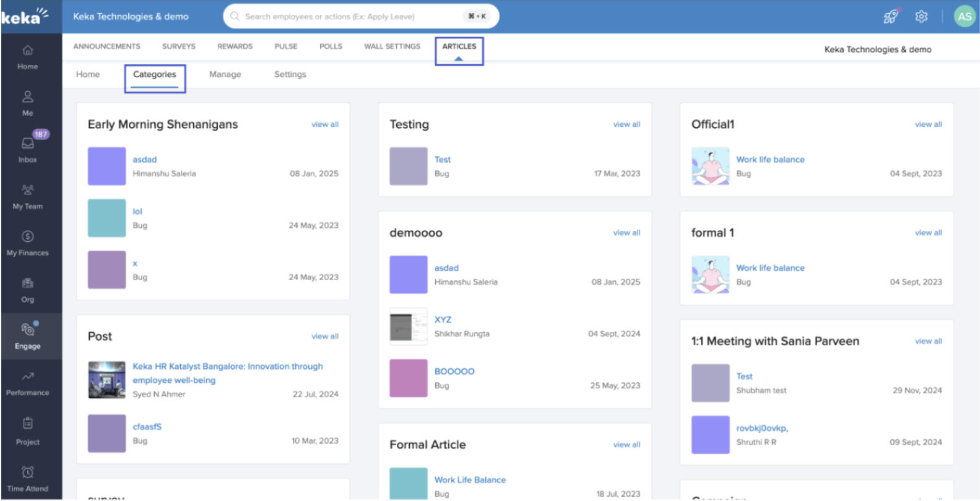
Task: Click view all for Early Morning Shenanigans
Action: (324, 124)
